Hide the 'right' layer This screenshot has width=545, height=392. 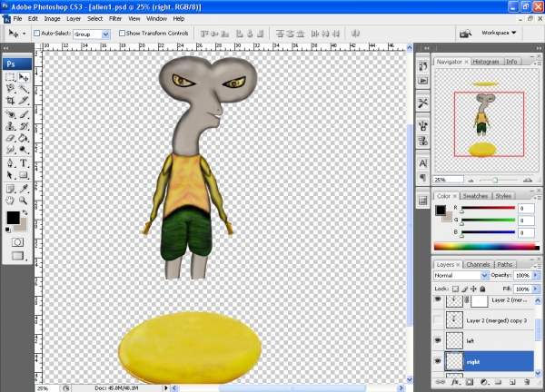tap(438, 361)
